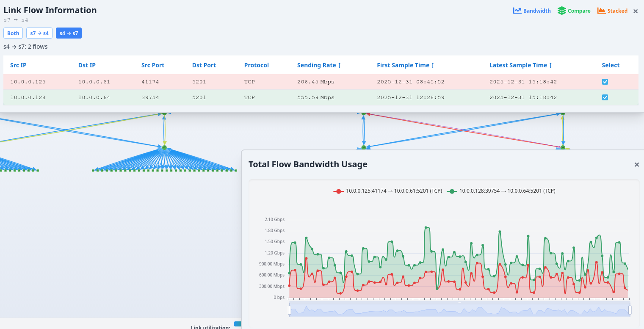The height and width of the screenshot is (329, 644).
Task: Click the s4 → s7 button
Action: 69,33
